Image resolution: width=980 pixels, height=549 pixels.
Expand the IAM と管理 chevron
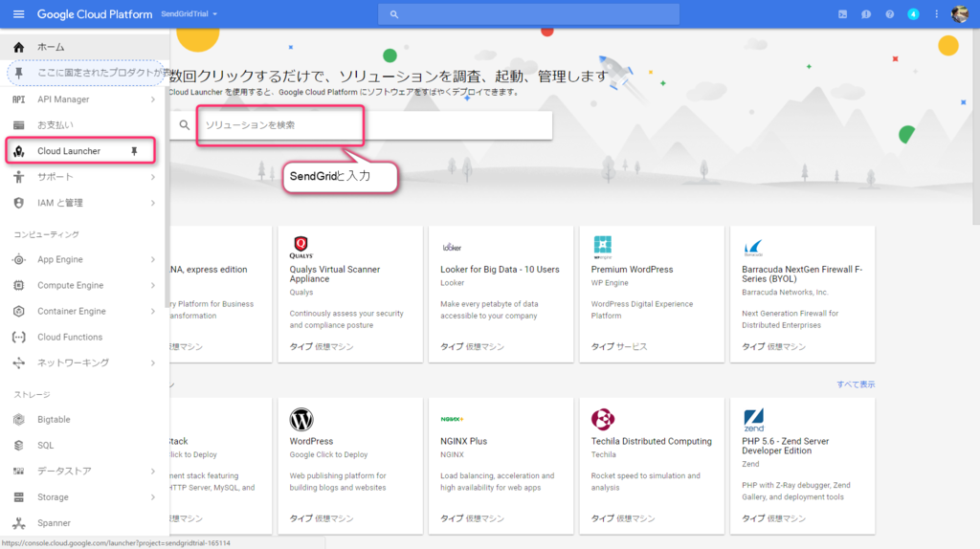152,203
